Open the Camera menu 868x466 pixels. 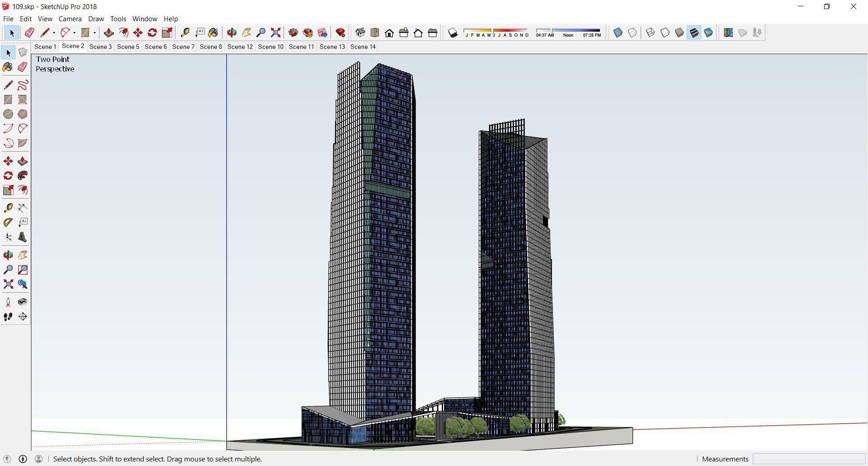tap(70, 19)
